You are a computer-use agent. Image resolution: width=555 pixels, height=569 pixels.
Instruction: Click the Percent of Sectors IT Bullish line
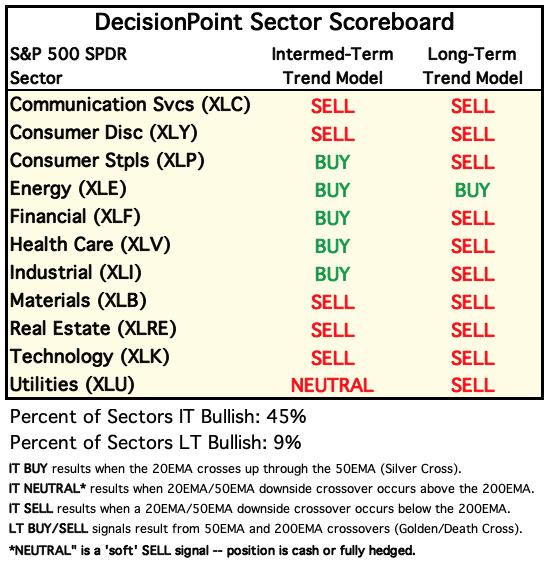coord(158,417)
